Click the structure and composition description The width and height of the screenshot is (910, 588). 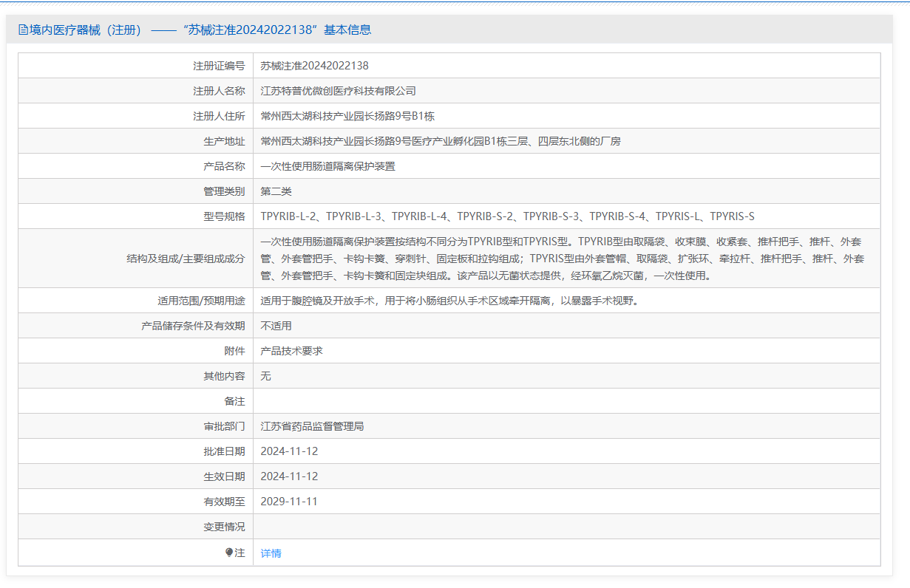click(x=562, y=259)
